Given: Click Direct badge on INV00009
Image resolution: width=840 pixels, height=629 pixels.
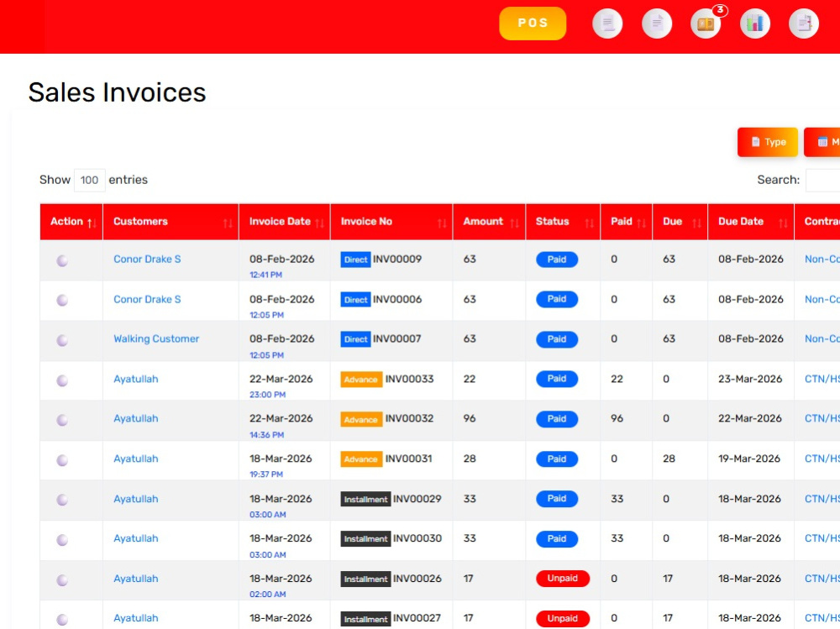Looking at the screenshot, I should click(x=355, y=259).
